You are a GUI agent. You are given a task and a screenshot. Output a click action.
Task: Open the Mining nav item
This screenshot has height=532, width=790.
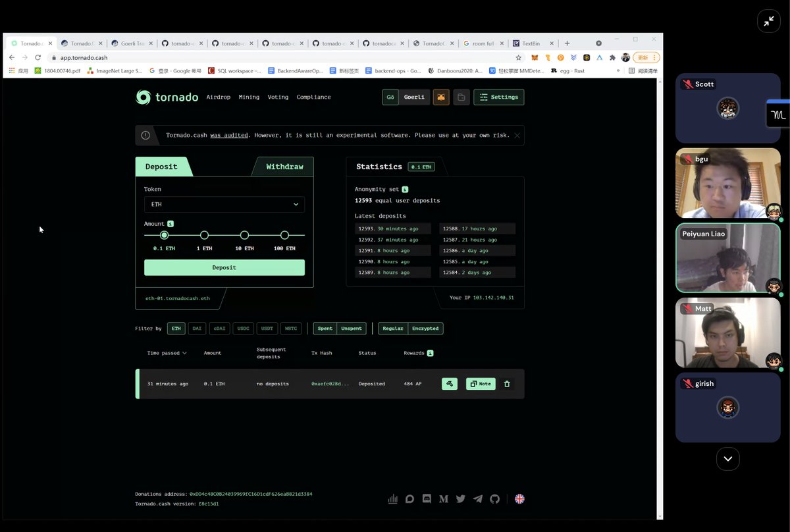[x=249, y=97]
